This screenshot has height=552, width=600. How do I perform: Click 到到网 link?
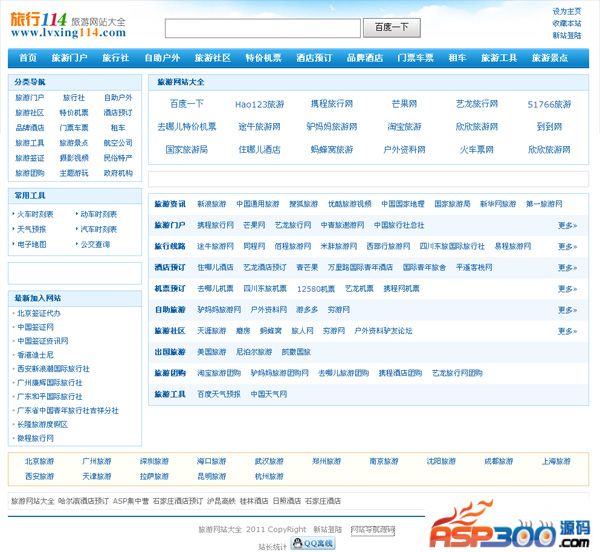click(x=549, y=127)
